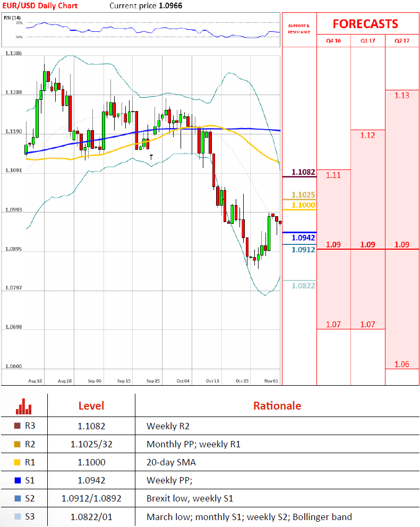The width and height of the screenshot is (420, 527).
Task: Click the R1 yellow color swatch
Action: pos(18,462)
